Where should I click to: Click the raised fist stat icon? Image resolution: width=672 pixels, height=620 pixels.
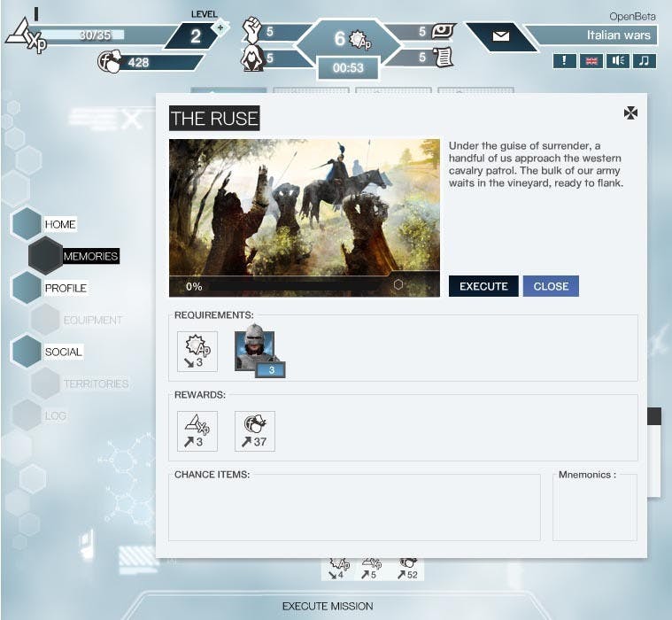click(x=252, y=30)
